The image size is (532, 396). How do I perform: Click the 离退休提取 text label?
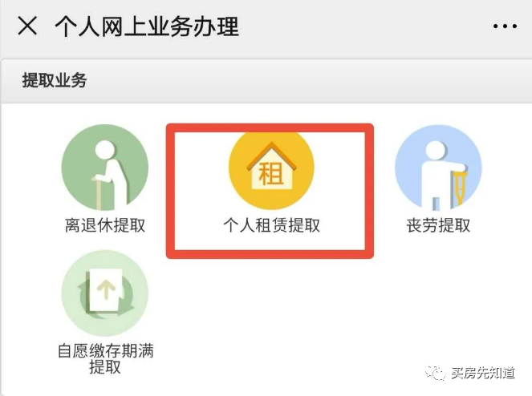pyautogui.click(x=105, y=225)
